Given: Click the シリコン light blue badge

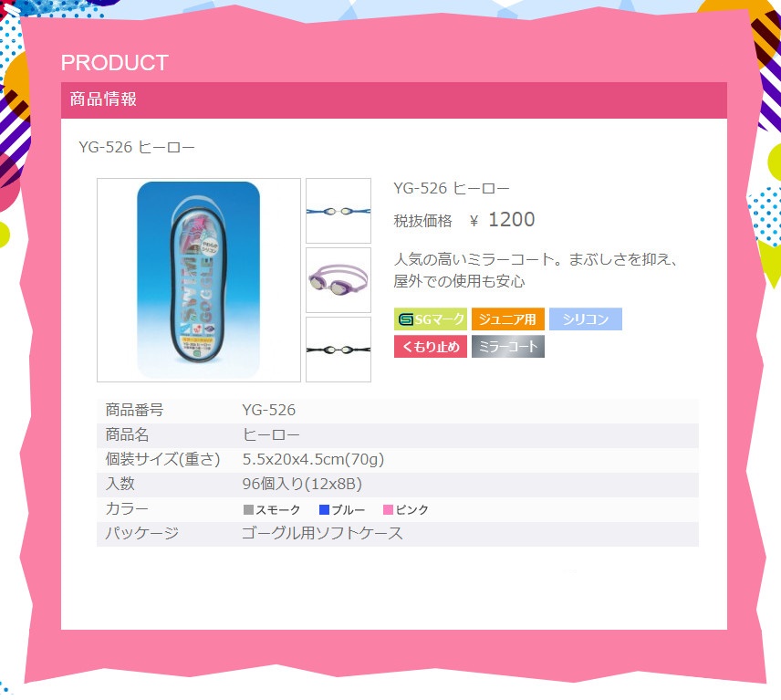Looking at the screenshot, I should tap(585, 319).
